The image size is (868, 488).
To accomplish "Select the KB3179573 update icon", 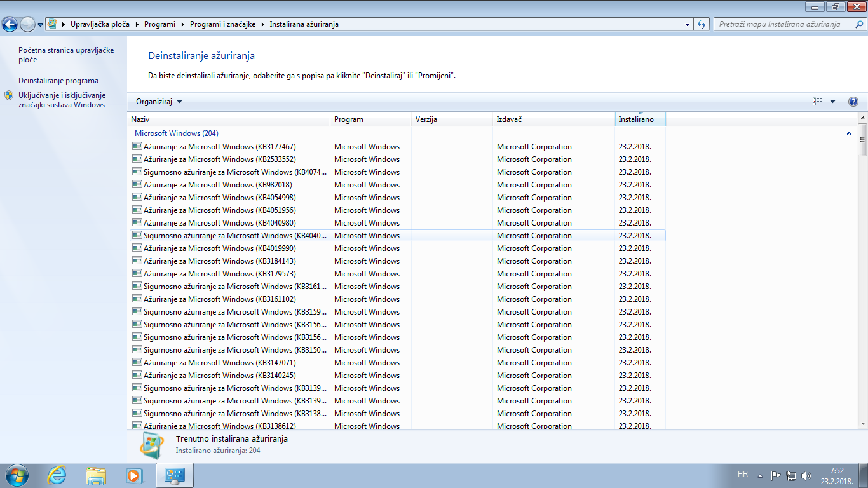I will click(x=137, y=273).
